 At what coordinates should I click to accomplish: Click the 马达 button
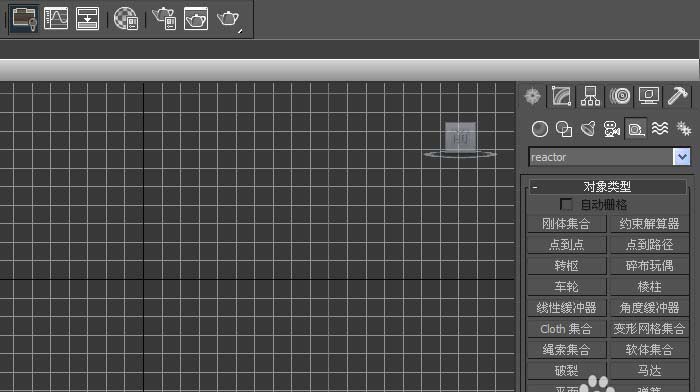[x=649, y=371]
